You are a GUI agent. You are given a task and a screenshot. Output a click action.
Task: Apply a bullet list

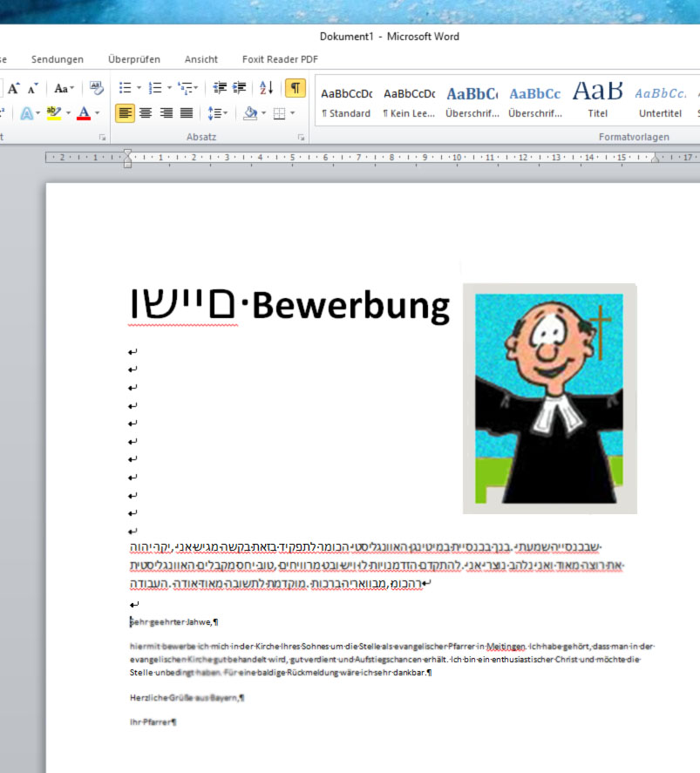125,88
